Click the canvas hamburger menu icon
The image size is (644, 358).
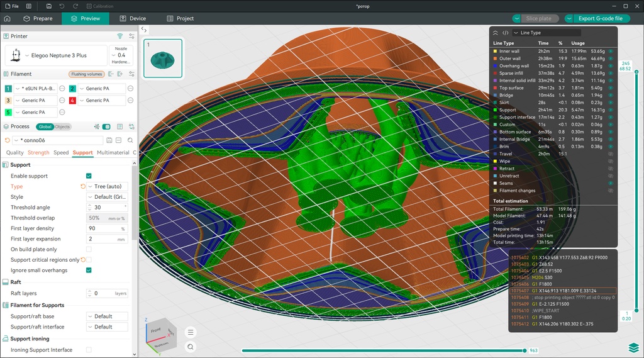191,332
